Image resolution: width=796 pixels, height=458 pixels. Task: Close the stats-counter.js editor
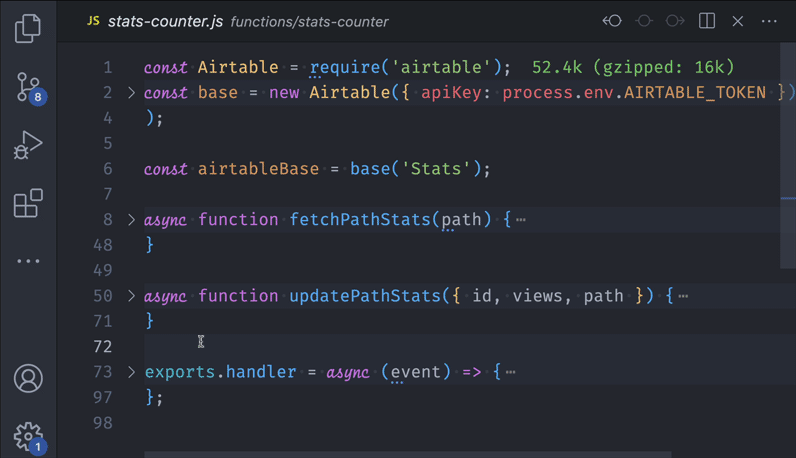click(738, 21)
